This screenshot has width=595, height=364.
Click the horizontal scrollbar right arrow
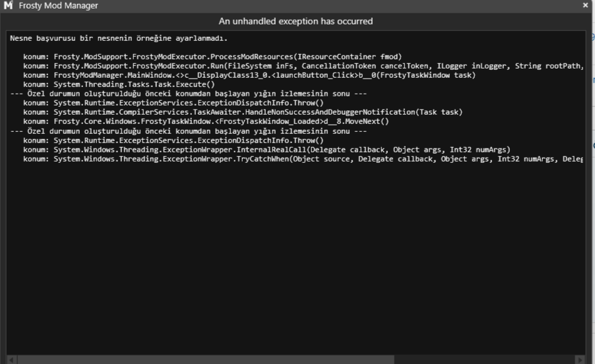579,360
